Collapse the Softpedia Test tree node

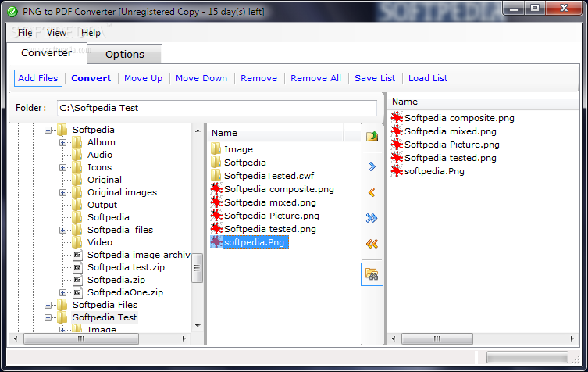coord(48,317)
